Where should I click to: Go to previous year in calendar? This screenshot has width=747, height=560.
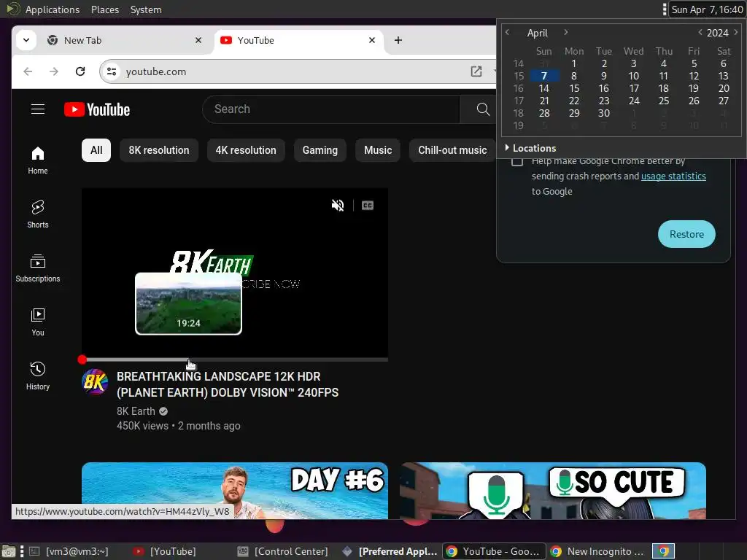pyautogui.click(x=700, y=32)
